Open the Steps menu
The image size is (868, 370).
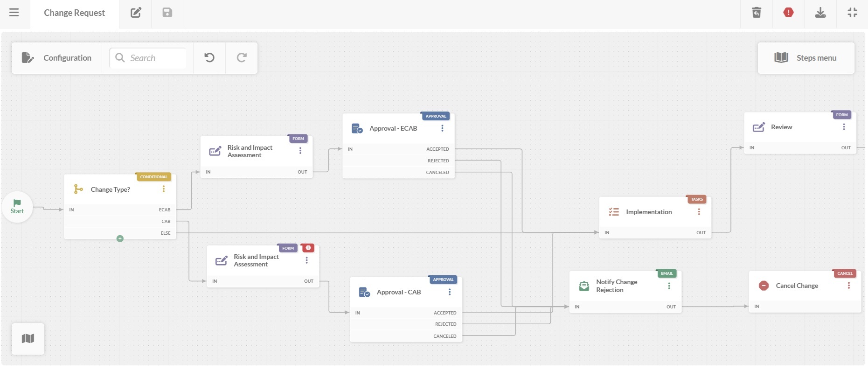806,58
